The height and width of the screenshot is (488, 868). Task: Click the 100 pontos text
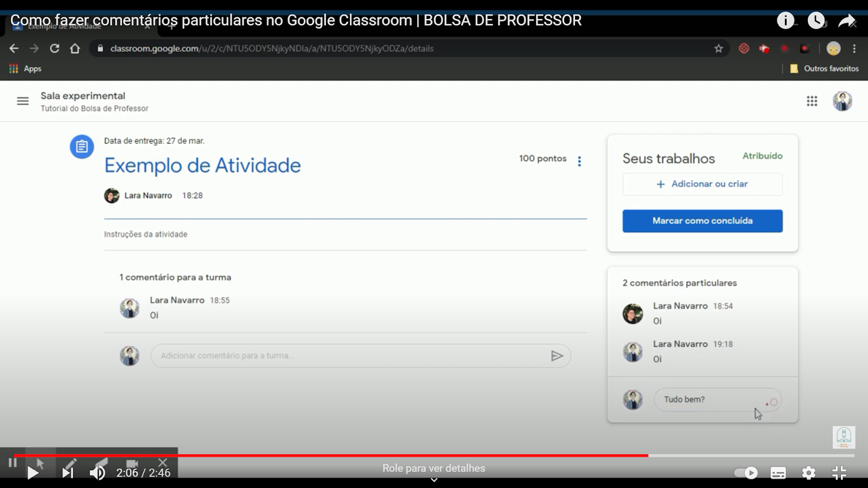pyautogui.click(x=542, y=158)
